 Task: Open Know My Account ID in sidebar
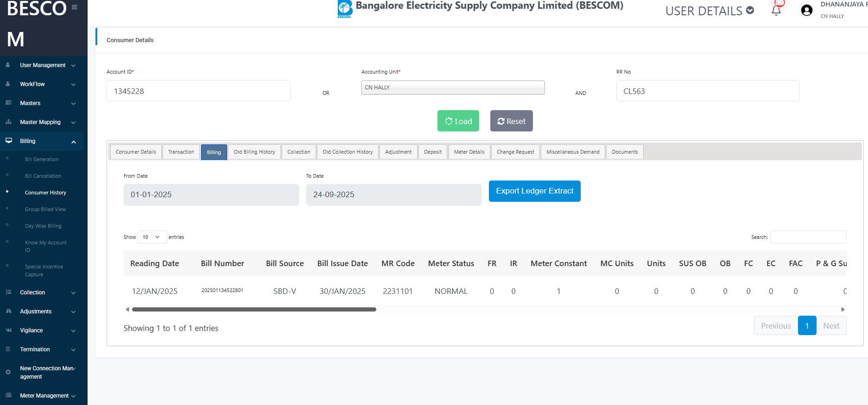click(x=46, y=246)
